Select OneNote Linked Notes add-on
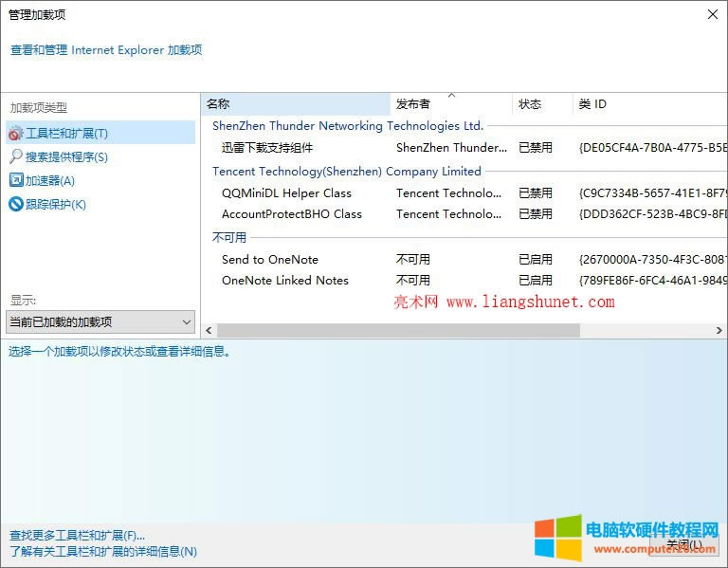 coord(285,281)
